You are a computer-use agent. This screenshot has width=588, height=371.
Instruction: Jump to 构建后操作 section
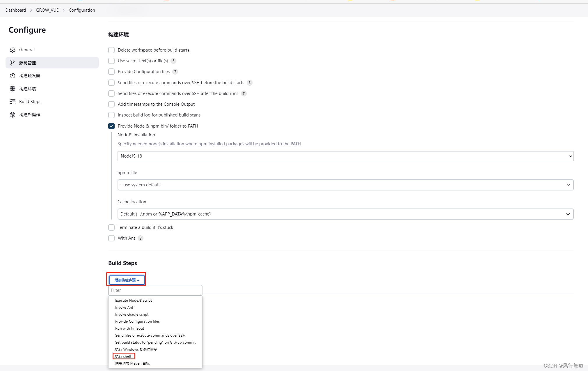(x=52, y=114)
